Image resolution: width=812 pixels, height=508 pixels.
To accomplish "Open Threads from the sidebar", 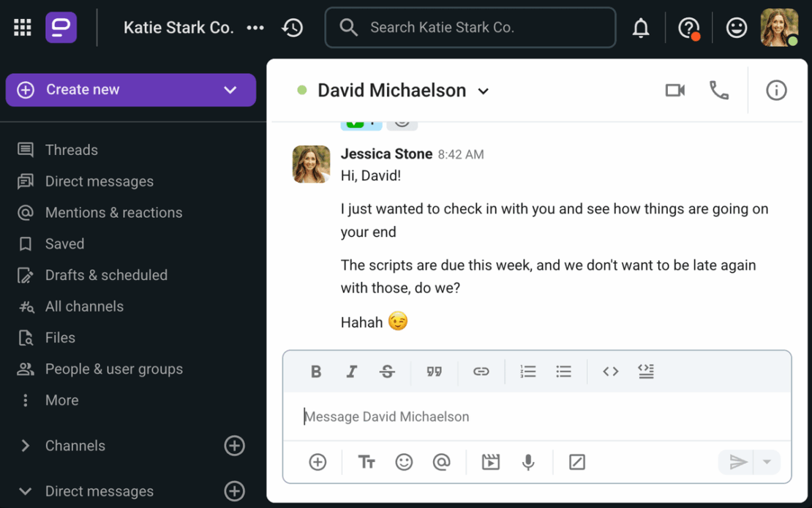I will point(72,150).
